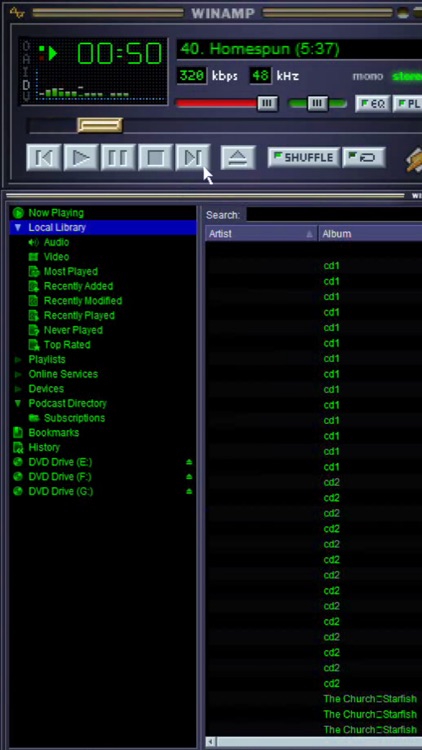Expand the Online Services tree node
This screenshot has height=750, width=422.
pyautogui.click(x=18, y=374)
